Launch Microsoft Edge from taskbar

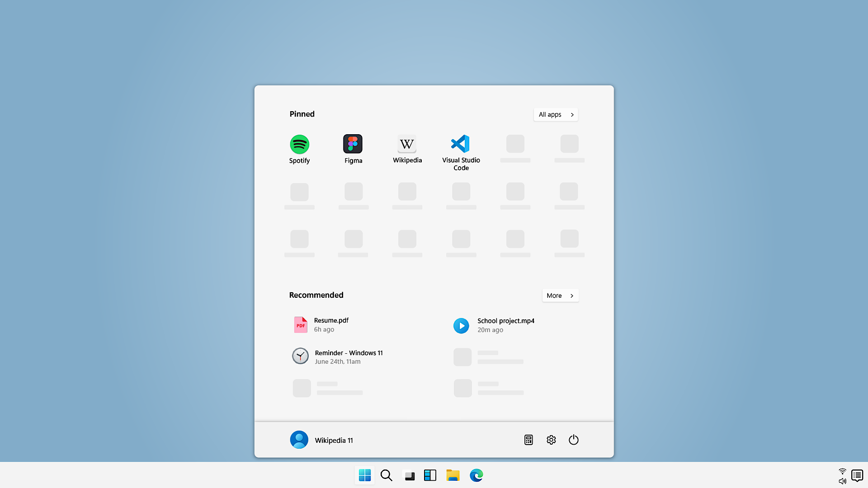(476, 475)
